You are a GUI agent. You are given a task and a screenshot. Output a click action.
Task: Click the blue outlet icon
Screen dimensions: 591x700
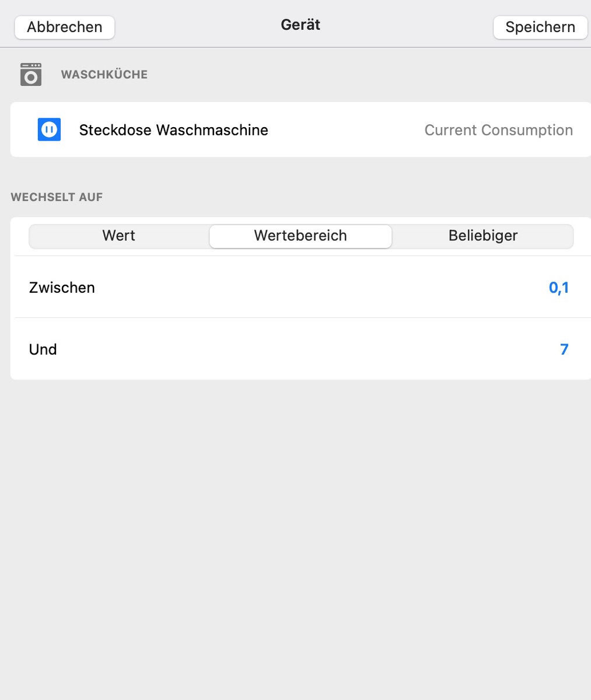tap(49, 129)
